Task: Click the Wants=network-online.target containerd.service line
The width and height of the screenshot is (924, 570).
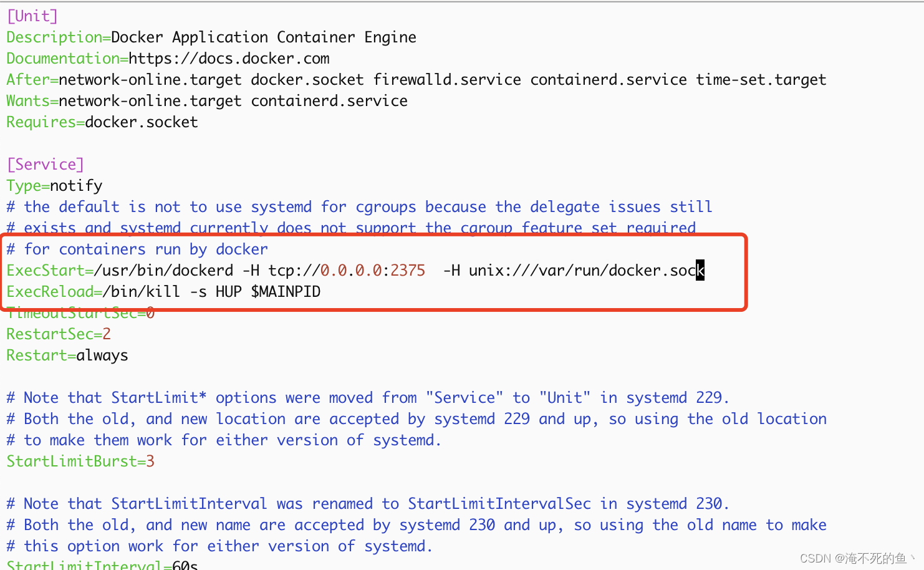Action: (207, 101)
